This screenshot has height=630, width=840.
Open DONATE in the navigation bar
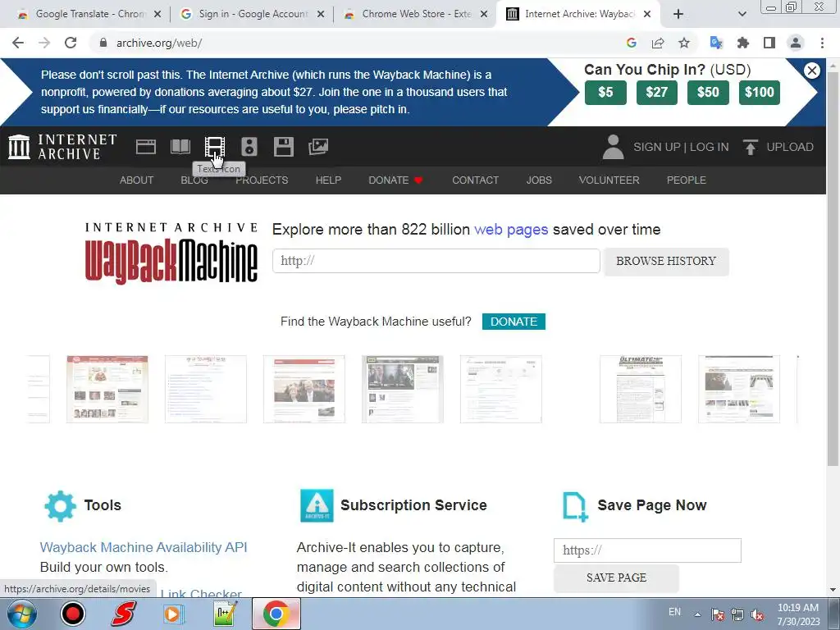[x=395, y=180]
